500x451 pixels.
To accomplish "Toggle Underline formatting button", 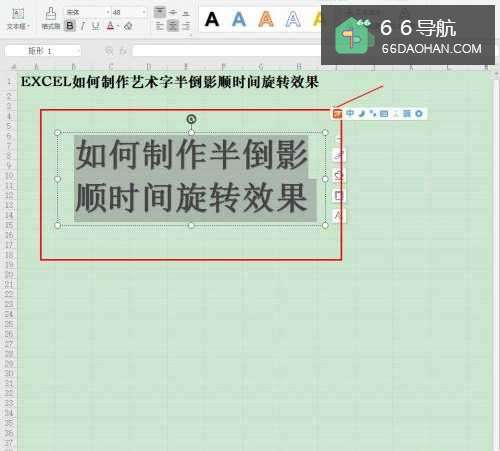I will coord(96,26).
